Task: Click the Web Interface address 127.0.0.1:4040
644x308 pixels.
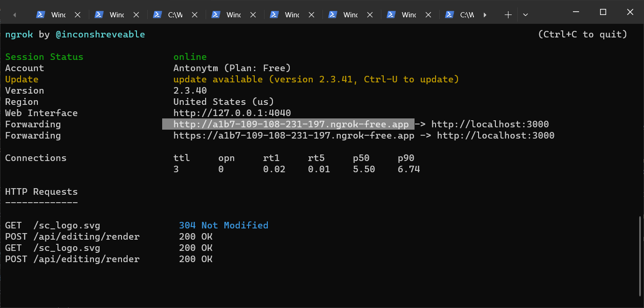Action: (x=232, y=113)
